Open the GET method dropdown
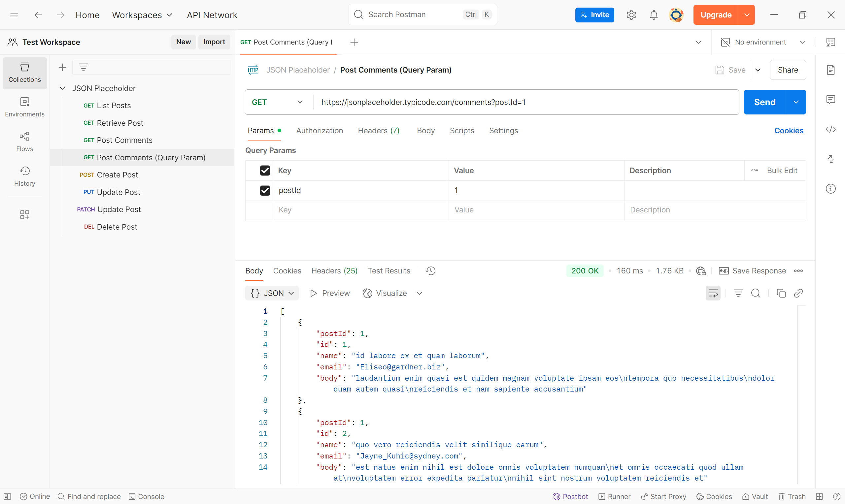Viewport: 845px width, 504px height. (277, 102)
